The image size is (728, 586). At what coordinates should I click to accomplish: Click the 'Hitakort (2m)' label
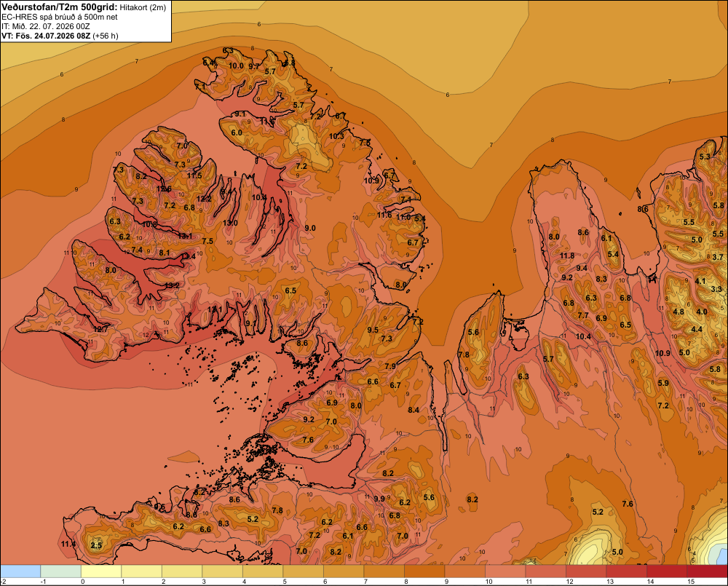pyautogui.click(x=143, y=7)
